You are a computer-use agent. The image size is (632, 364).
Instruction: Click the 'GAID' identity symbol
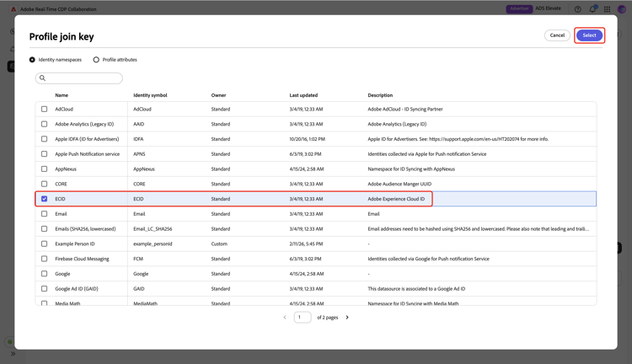(x=139, y=289)
